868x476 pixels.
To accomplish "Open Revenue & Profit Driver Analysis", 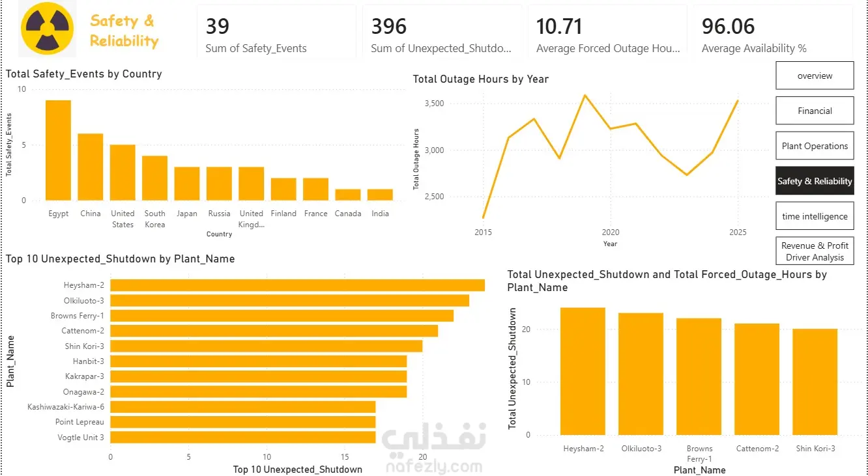I will pyautogui.click(x=815, y=251).
